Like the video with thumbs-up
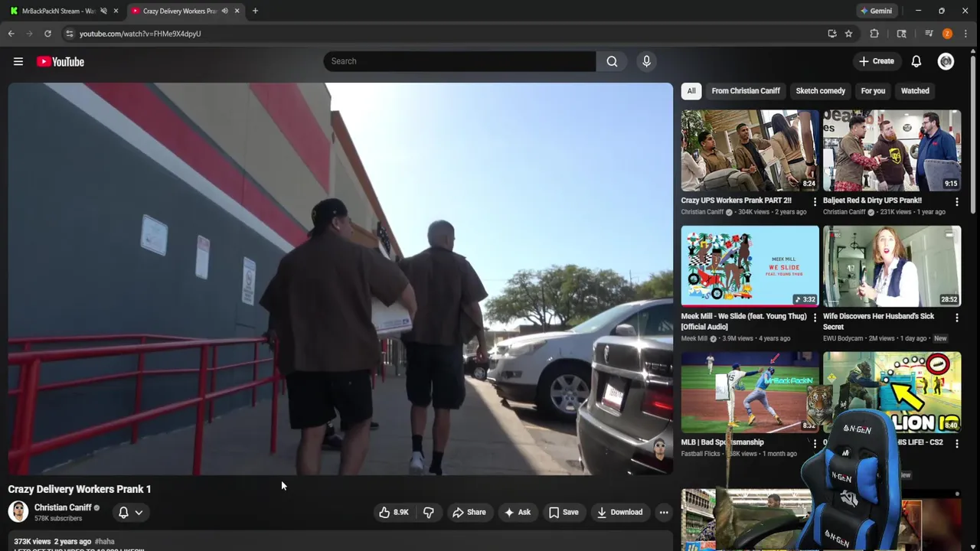Image resolution: width=980 pixels, height=551 pixels. point(394,512)
